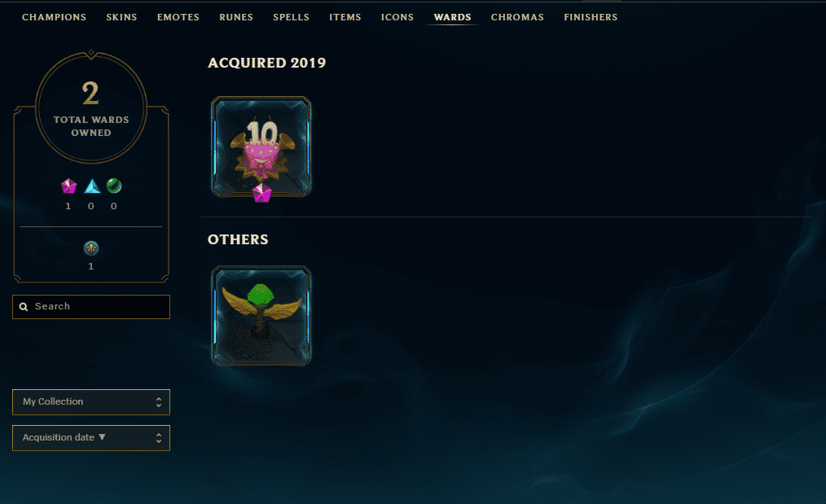Open the Finishers tab

[591, 17]
